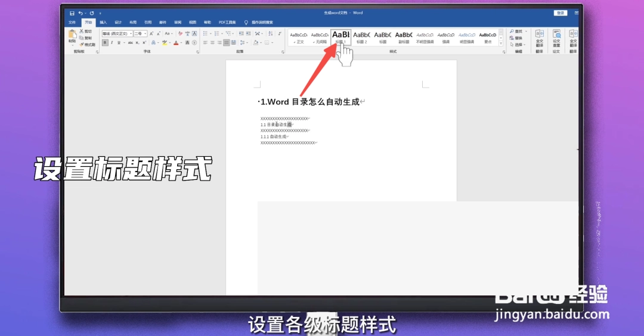
Task: Open the 文件 File tab
Action: pyautogui.click(x=72, y=23)
